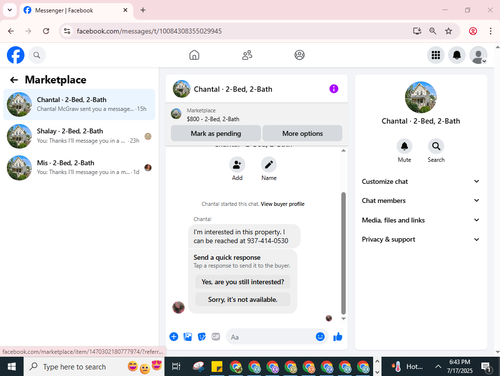Click the Facebook logo

tap(16, 55)
